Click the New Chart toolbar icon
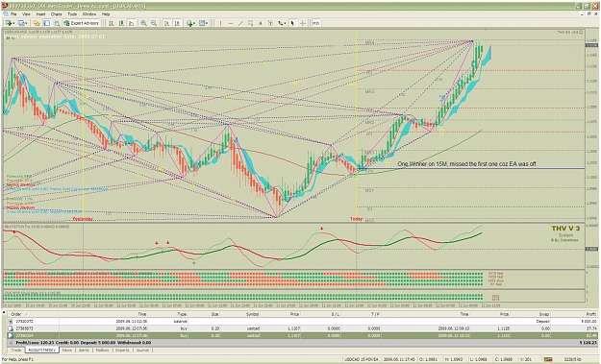The height and width of the screenshot is (364, 601). pos(9,23)
